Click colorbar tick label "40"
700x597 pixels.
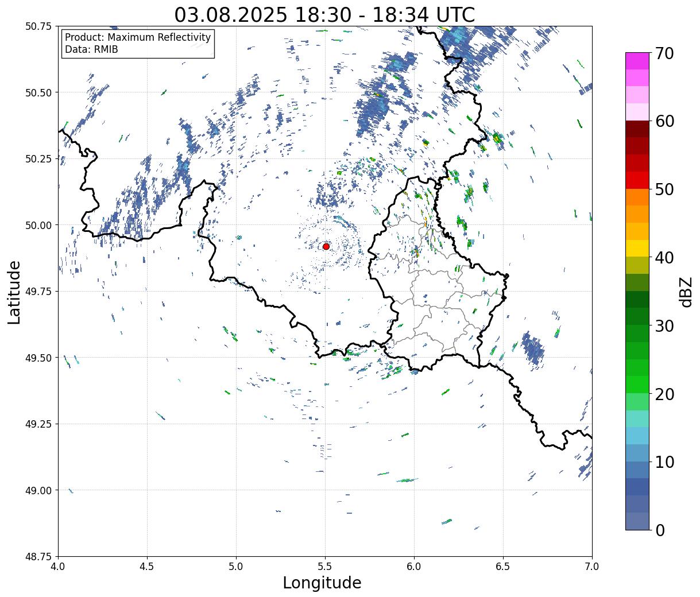tap(664, 258)
